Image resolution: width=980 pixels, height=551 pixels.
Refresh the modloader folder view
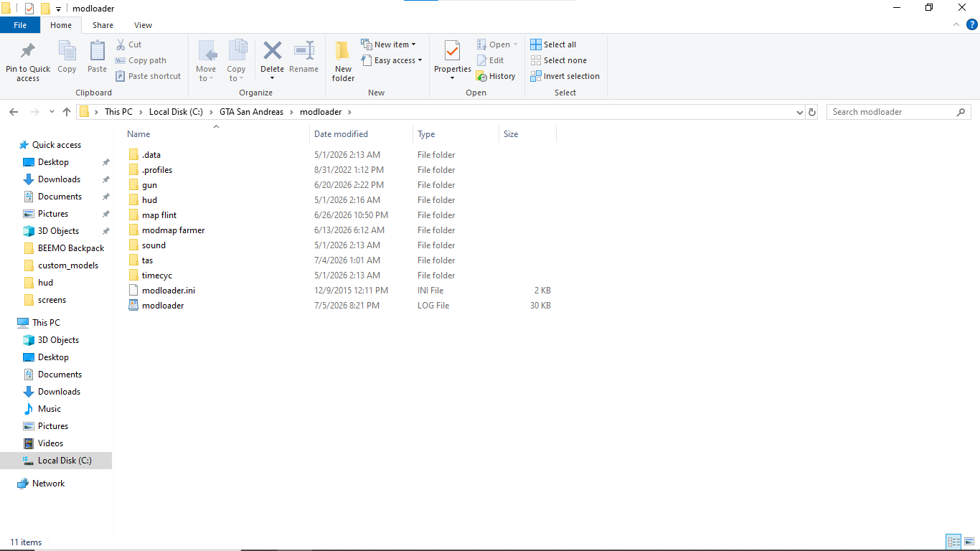812,112
